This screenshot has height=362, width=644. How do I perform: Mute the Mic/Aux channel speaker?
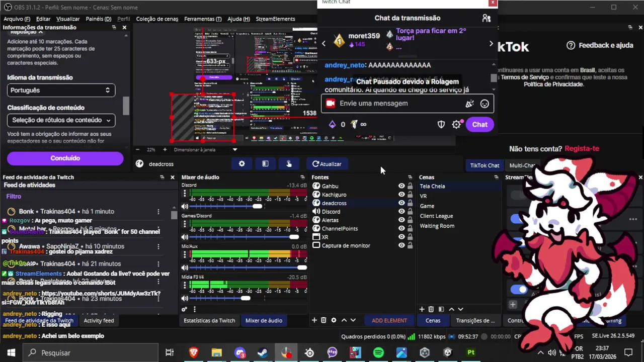click(185, 267)
